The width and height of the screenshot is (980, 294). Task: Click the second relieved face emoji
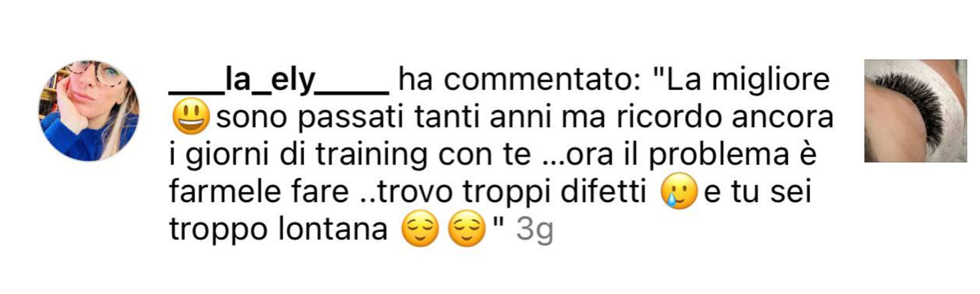coord(467,229)
